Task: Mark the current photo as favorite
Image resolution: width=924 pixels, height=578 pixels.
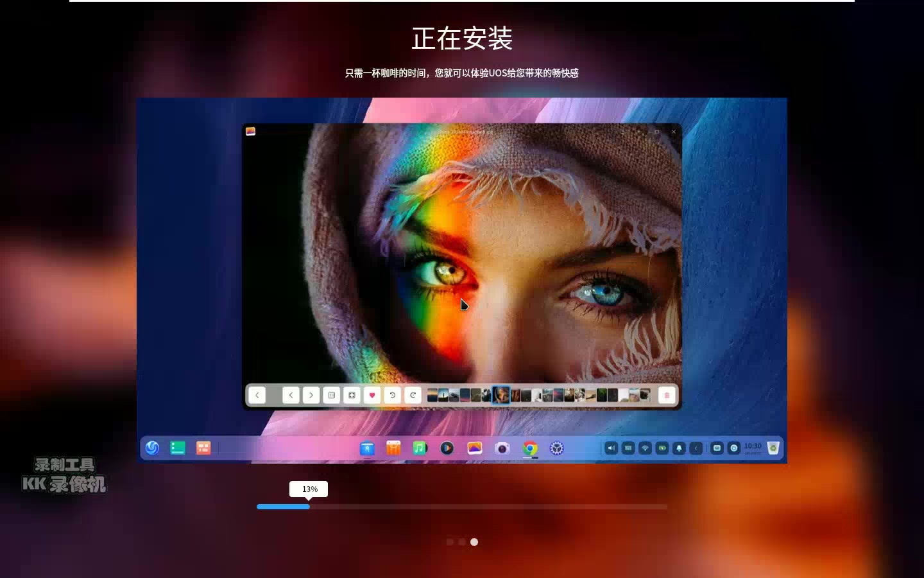Action: 372,395
